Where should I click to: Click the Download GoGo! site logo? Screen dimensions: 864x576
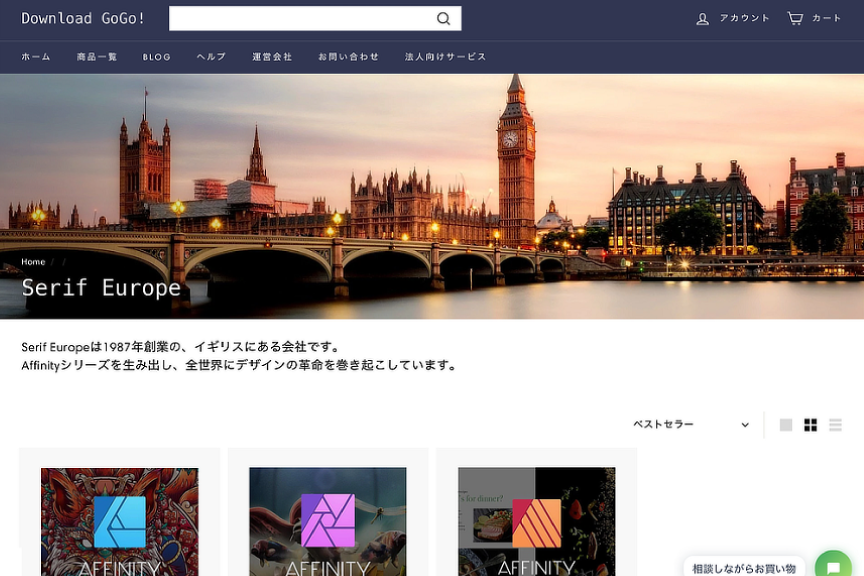83,18
